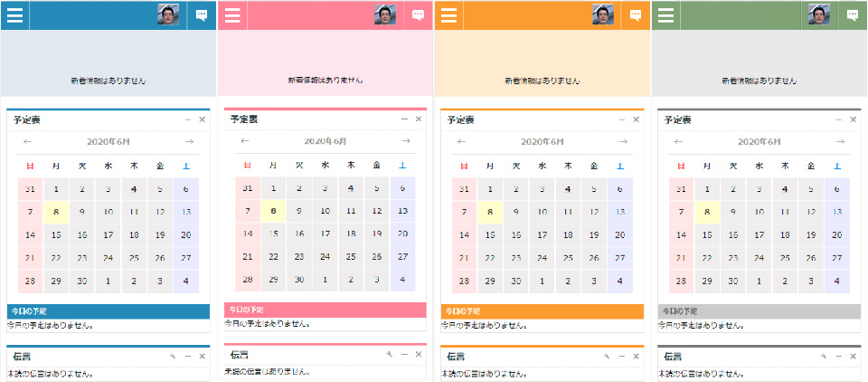This screenshot has height=382, width=868.
Task: Select highlighted date 8 in orange calendar
Action: pos(490,212)
